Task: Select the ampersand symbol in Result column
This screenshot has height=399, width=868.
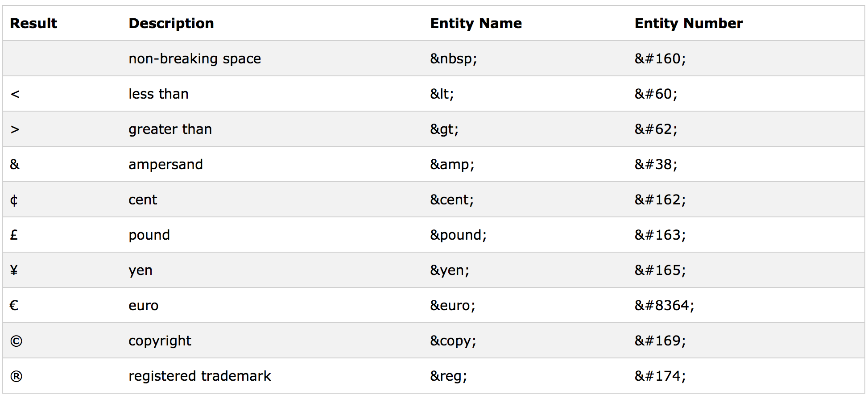Action: click(15, 164)
